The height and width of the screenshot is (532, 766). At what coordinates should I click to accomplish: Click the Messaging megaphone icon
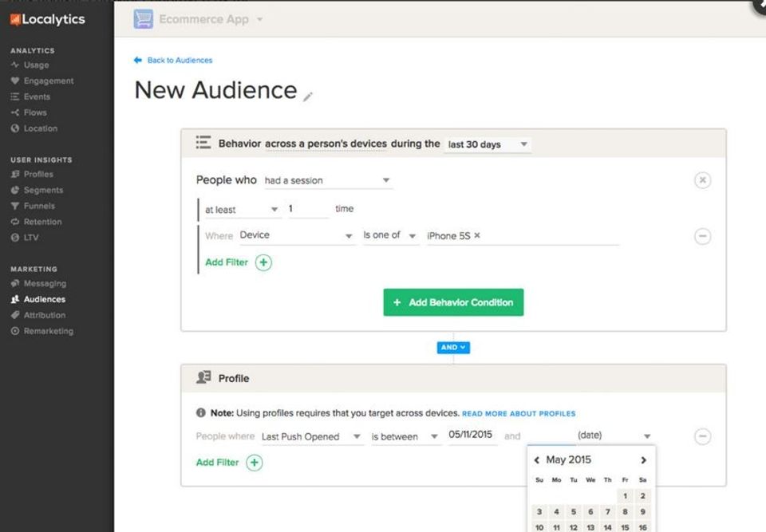click(15, 283)
